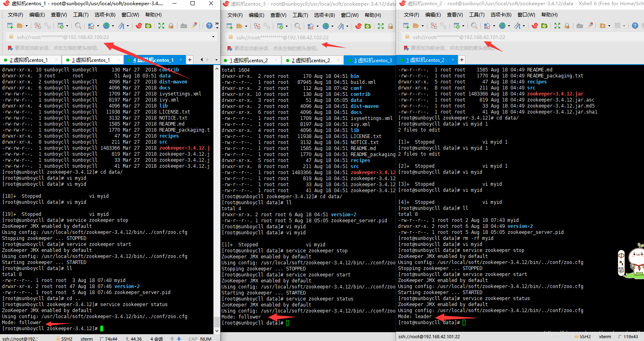
Task: Open 文件(F) menu in centos_1 window
Action: coord(16,15)
